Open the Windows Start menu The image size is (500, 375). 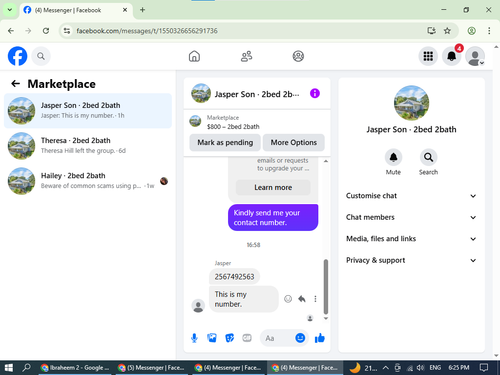(9, 368)
